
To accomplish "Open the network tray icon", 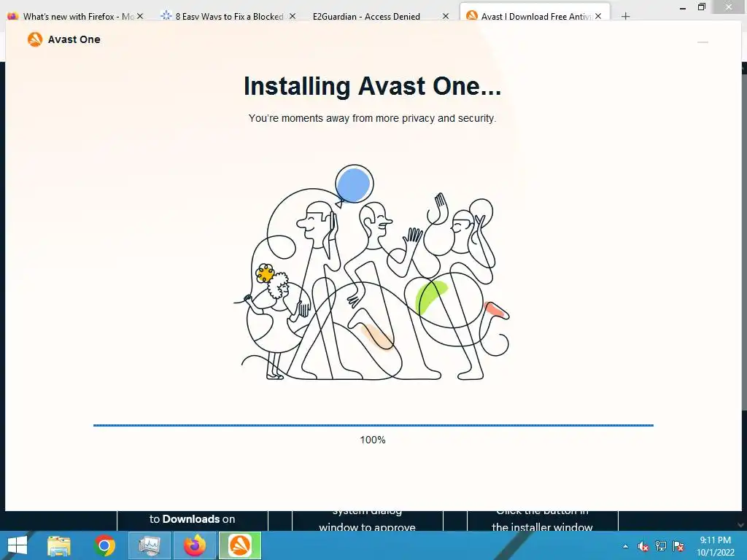I will [661, 546].
